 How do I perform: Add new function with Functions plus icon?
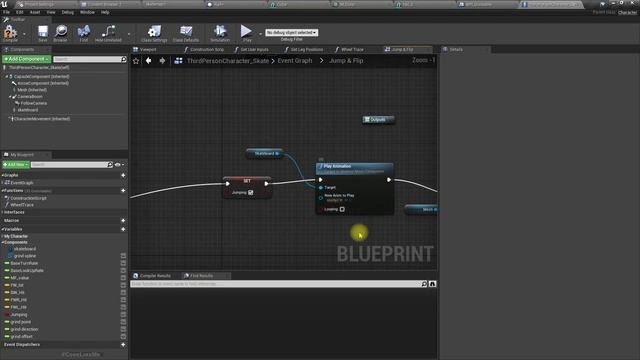click(123, 191)
